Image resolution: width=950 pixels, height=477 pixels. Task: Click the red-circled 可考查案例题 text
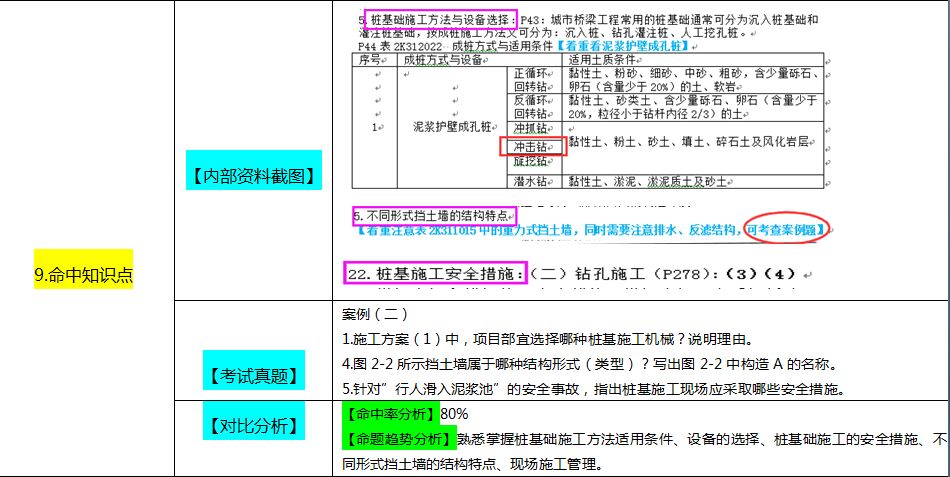coord(787,230)
